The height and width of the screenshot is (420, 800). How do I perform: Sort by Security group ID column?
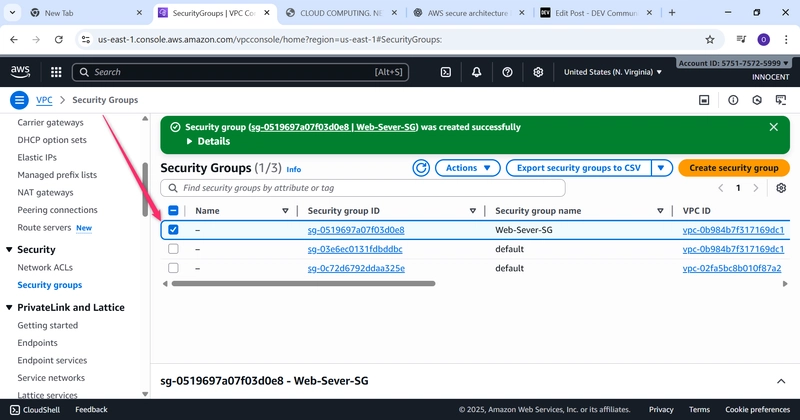472,211
